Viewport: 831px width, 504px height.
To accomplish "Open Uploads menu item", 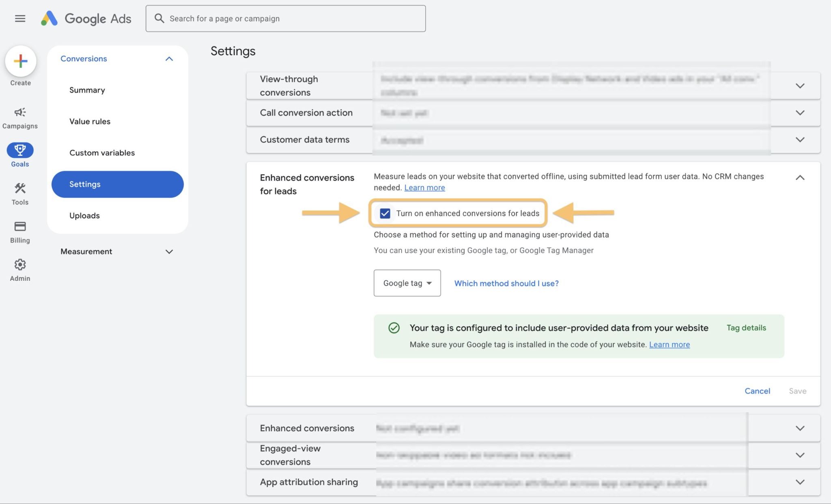I will pyautogui.click(x=84, y=215).
